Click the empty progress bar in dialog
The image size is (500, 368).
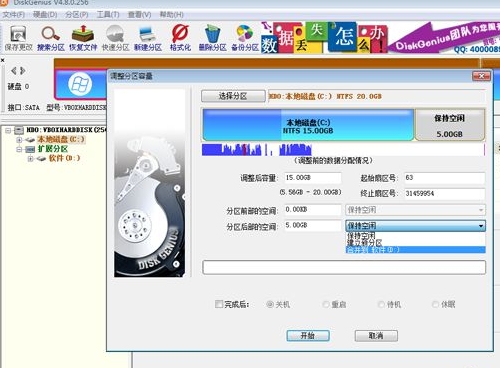pos(344,267)
